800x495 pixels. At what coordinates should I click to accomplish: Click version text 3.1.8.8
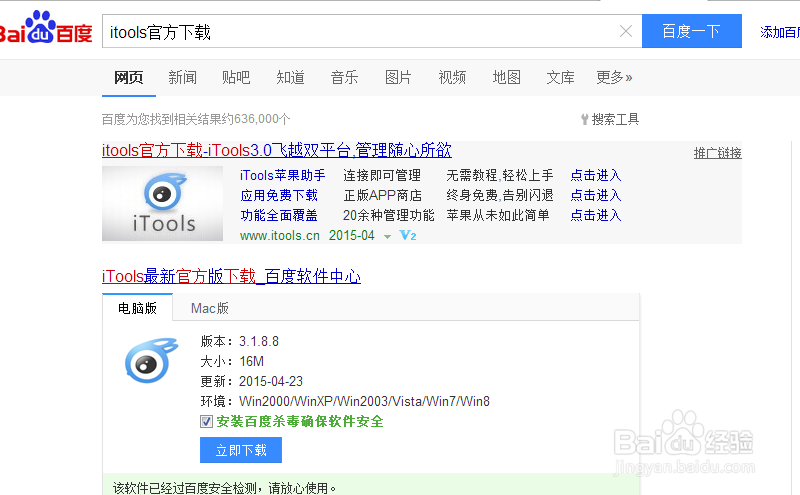259,341
